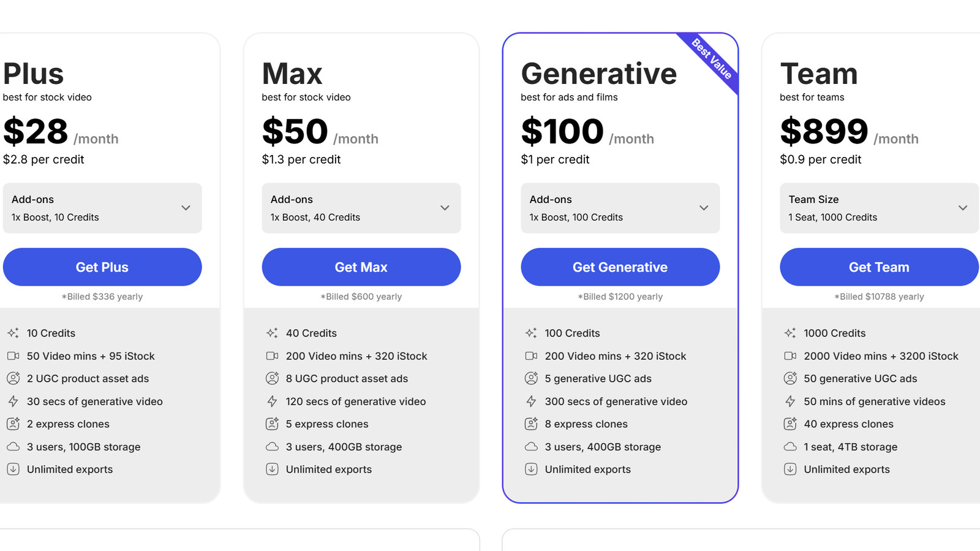This screenshot has height=551, width=980.
Task: Click the lightning bolt generative video icon on Plus
Action: point(13,401)
